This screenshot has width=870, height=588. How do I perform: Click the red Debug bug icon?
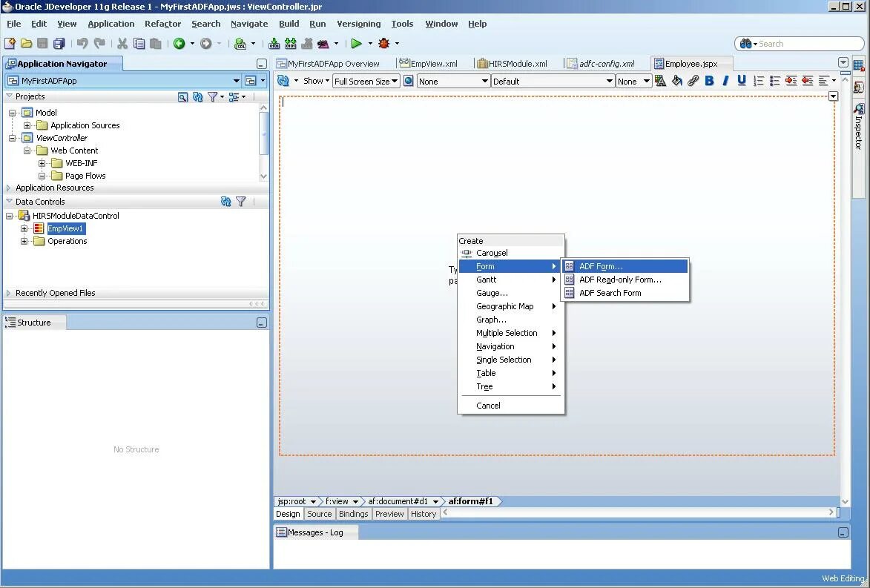[384, 43]
